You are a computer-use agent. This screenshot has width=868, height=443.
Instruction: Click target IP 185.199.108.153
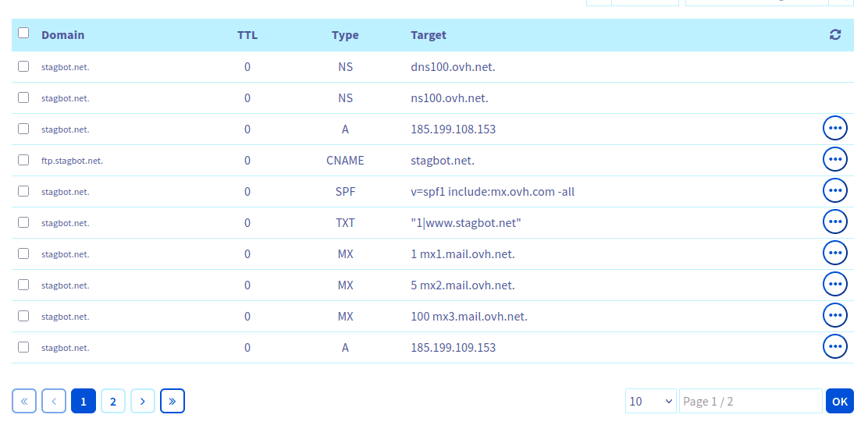click(454, 129)
